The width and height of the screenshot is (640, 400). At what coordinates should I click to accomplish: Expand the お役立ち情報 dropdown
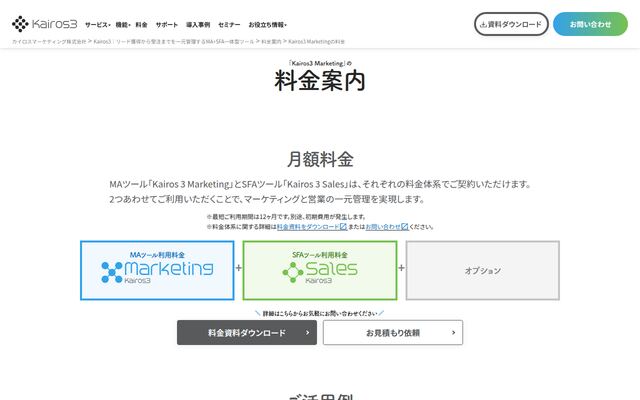267,25
